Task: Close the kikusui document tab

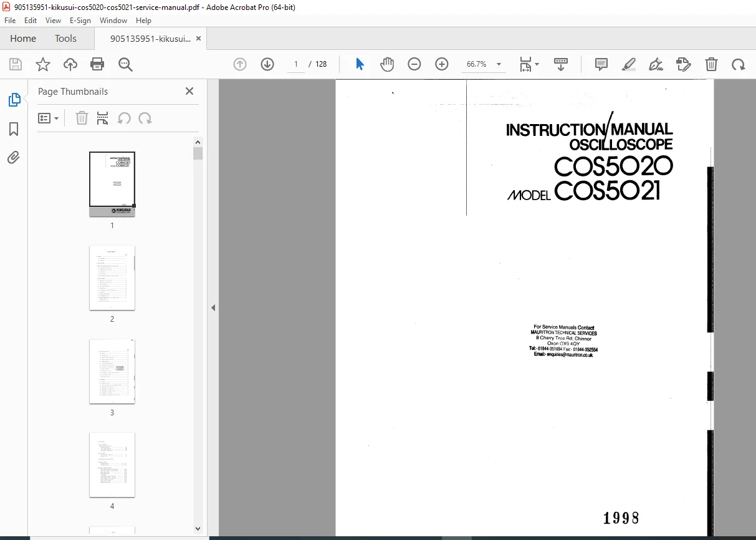Action: click(198, 39)
